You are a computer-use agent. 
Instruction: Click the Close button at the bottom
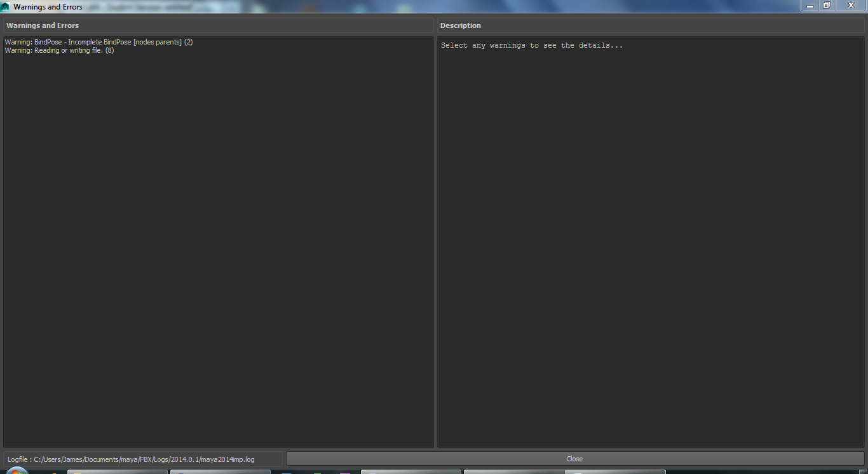pos(574,459)
